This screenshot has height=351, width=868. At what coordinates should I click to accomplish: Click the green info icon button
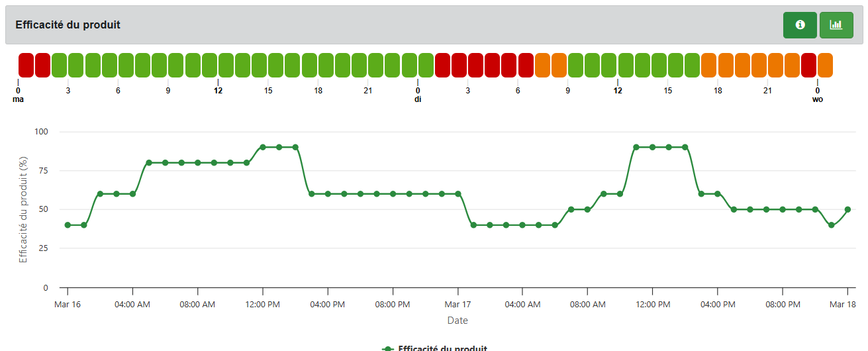800,25
